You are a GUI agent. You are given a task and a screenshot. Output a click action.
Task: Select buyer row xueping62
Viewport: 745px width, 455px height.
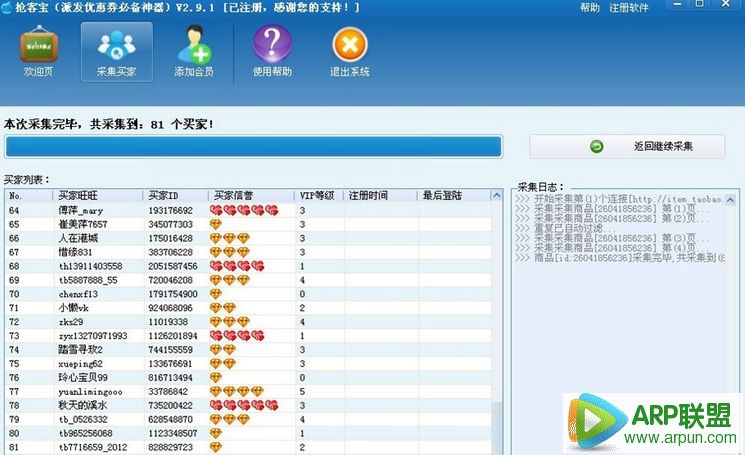click(x=248, y=363)
